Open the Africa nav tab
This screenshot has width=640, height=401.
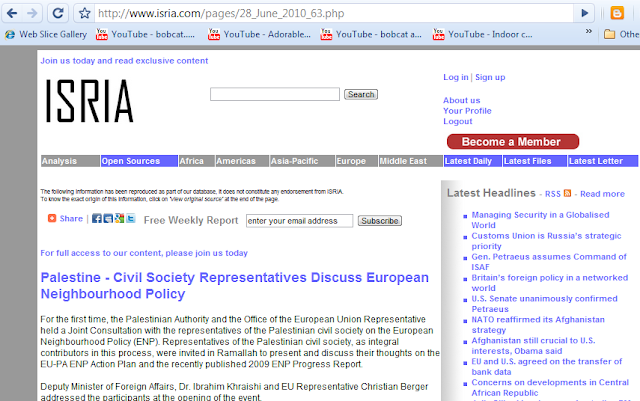(x=197, y=161)
